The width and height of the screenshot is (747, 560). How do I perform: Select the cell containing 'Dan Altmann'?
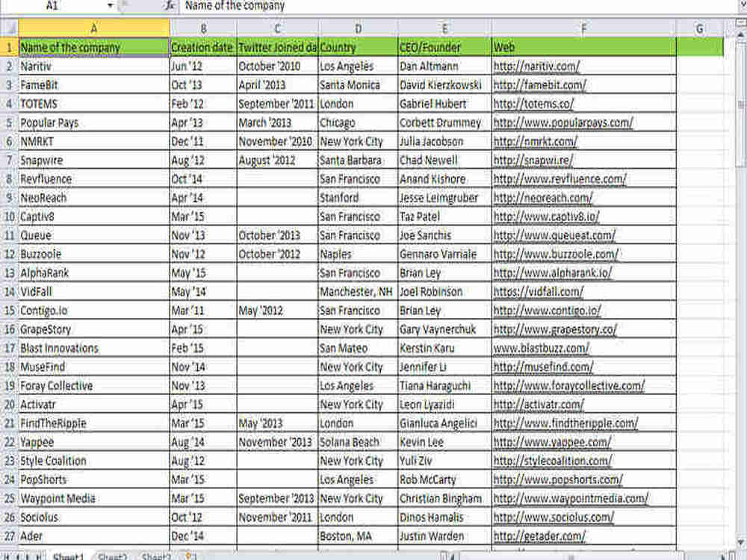click(x=444, y=66)
